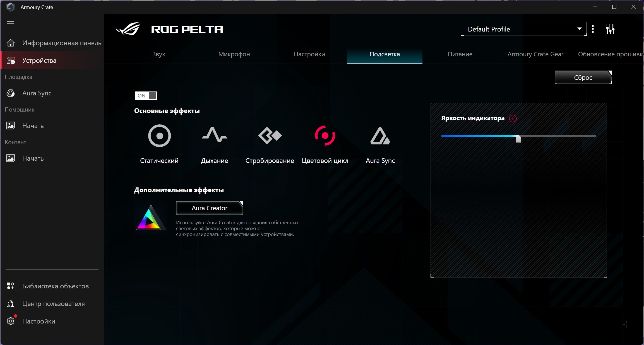The height and width of the screenshot is (345, 644).
Task: Switch to the Микрофон tab
Action: (234, 54)
